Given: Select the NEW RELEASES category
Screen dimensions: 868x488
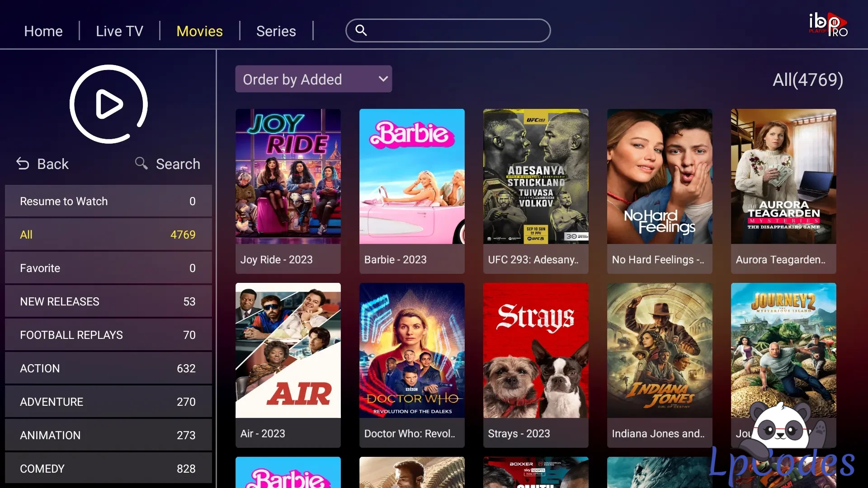Looking at the screenshot, I should click(108, 301).
